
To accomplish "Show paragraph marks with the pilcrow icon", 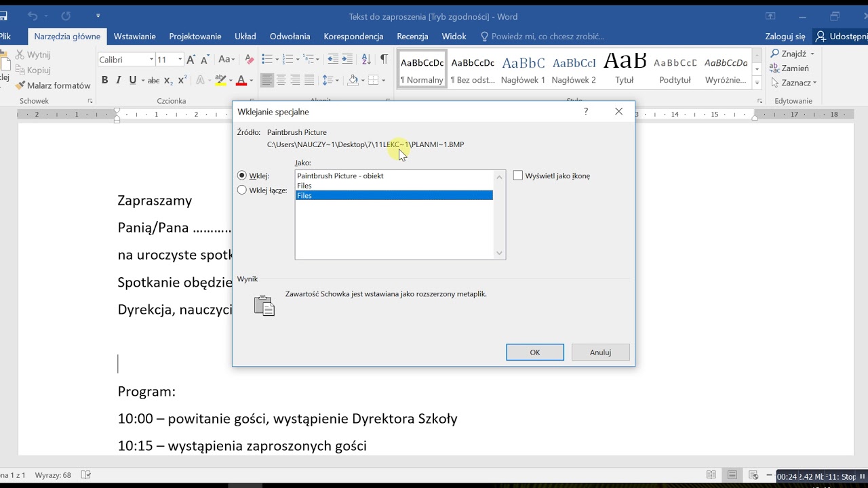I will pyautogui.click(x=384, y=60).
